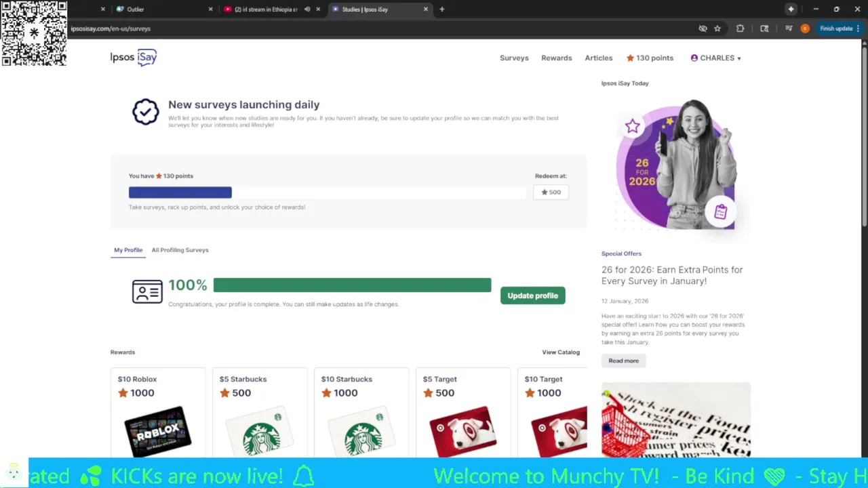The image size is (868, 488).
Task: Click the checkmark badge icon beside New surveys
Action: point(145,112)
